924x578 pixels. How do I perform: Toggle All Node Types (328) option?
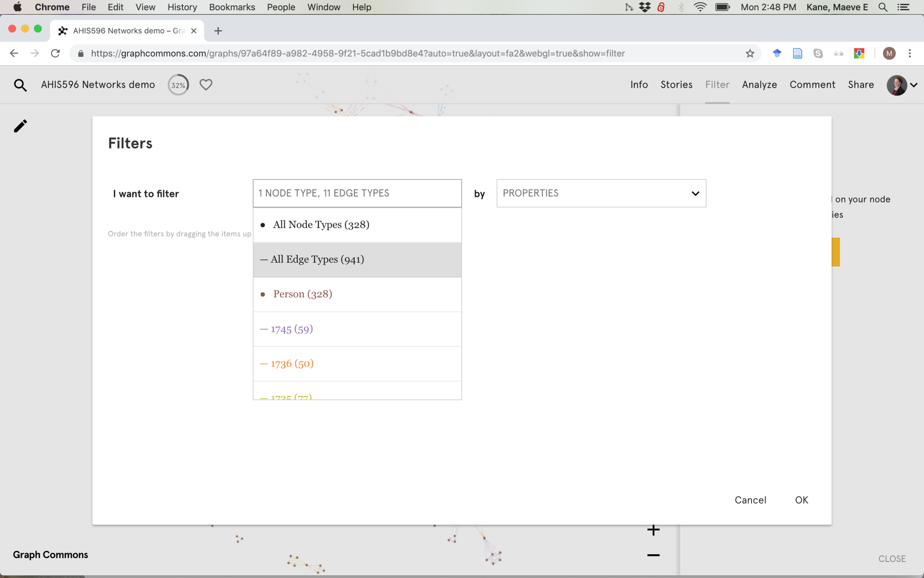point(321,225)
